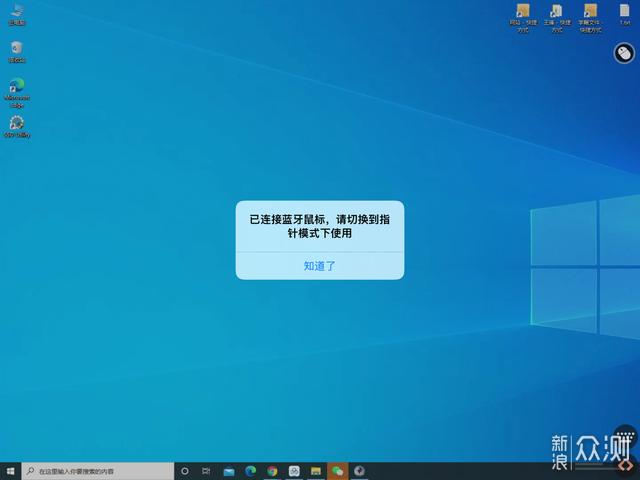This screenshot has width=640, height=480.
Task: Open Cortana circle icon on taskbar
Action: 184,471
